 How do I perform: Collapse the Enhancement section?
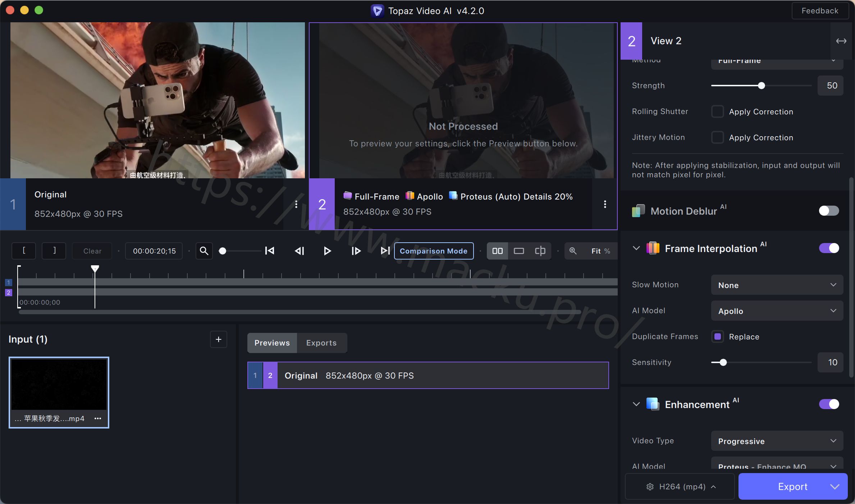tap(636, 404)
